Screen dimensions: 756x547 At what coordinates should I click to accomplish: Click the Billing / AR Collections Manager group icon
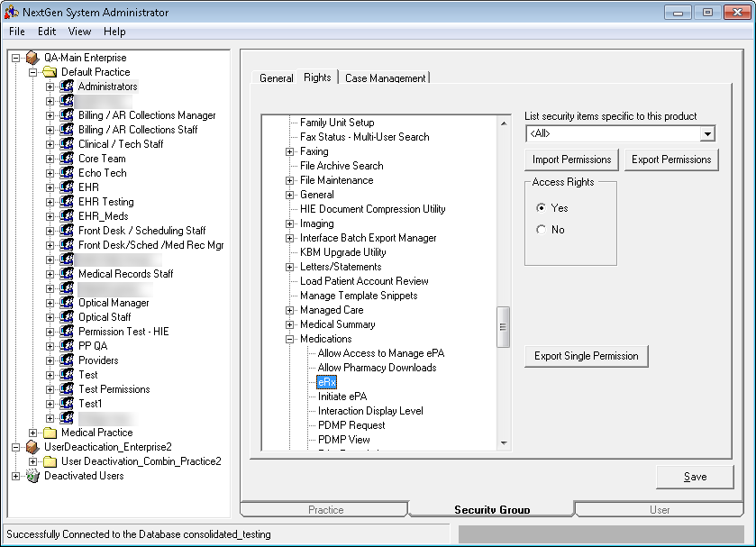tap(67, 115)
